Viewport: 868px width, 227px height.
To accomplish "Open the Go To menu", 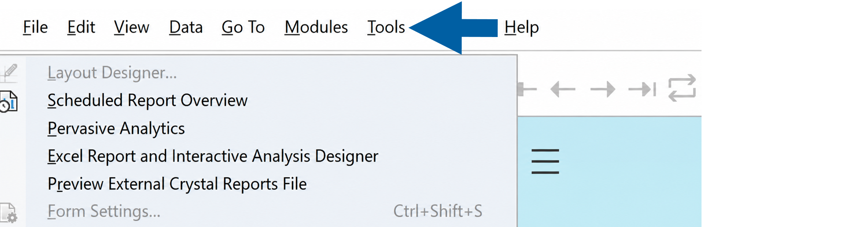I will tap(243, 27).
